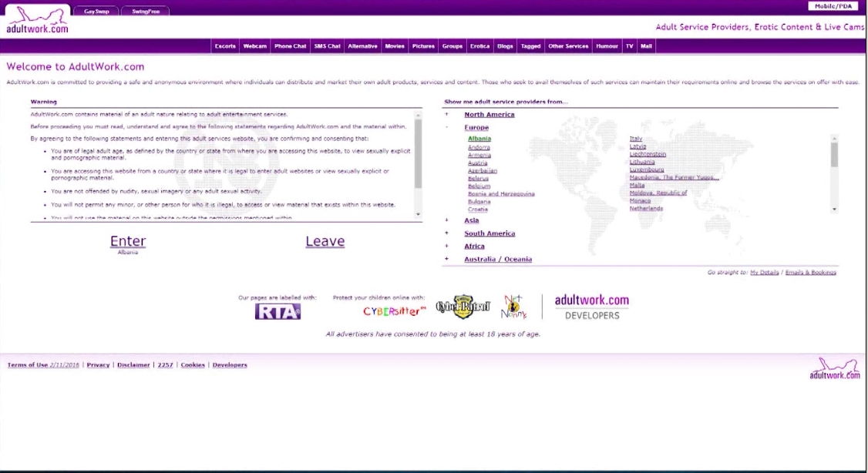The width and height of the screenshot is (868, 473).
Task: Click the Leave link
Action: pyautogui.click(x=325, y=241)
